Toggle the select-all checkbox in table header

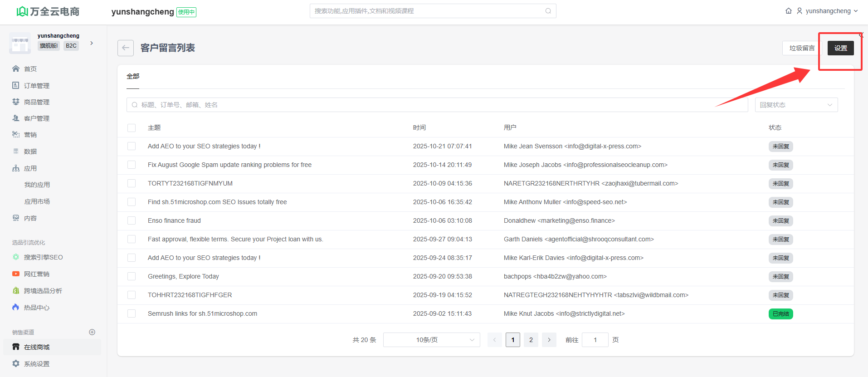(132, 128)
